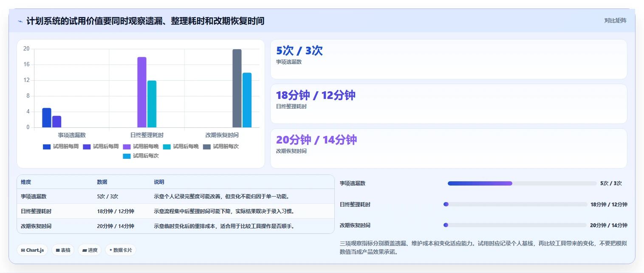Click the sky-blue bar of height 14 in chart

point(247,100)
